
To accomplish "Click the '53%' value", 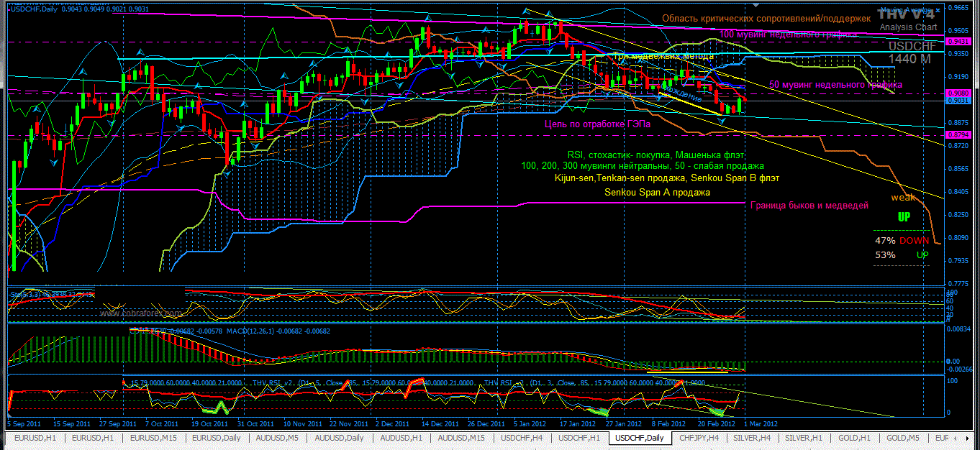I will click(x=886, y=255).
